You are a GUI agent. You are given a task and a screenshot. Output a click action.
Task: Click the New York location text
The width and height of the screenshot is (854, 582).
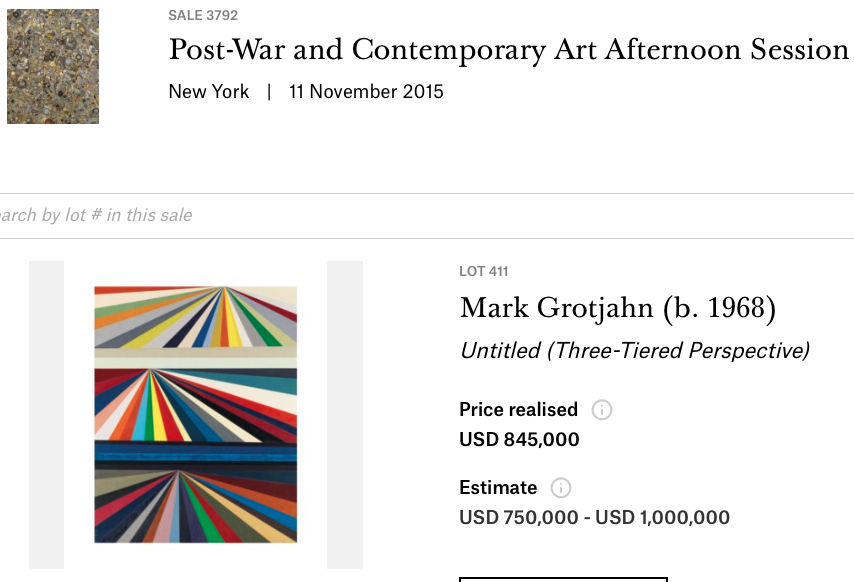click(209, 91)
